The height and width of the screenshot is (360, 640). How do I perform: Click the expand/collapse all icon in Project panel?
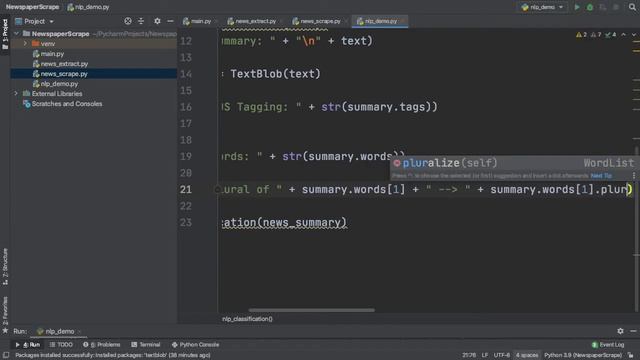tap(141, 21)
